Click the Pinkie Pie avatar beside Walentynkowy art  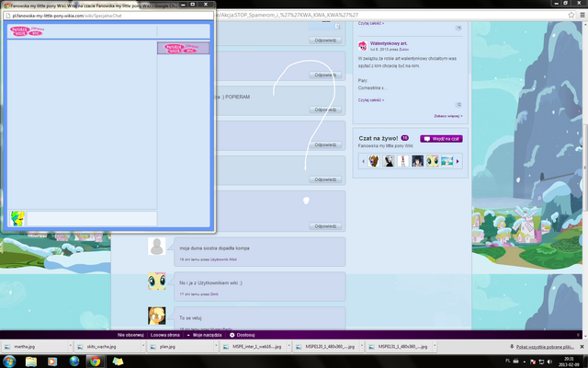[x=363, y=46]
